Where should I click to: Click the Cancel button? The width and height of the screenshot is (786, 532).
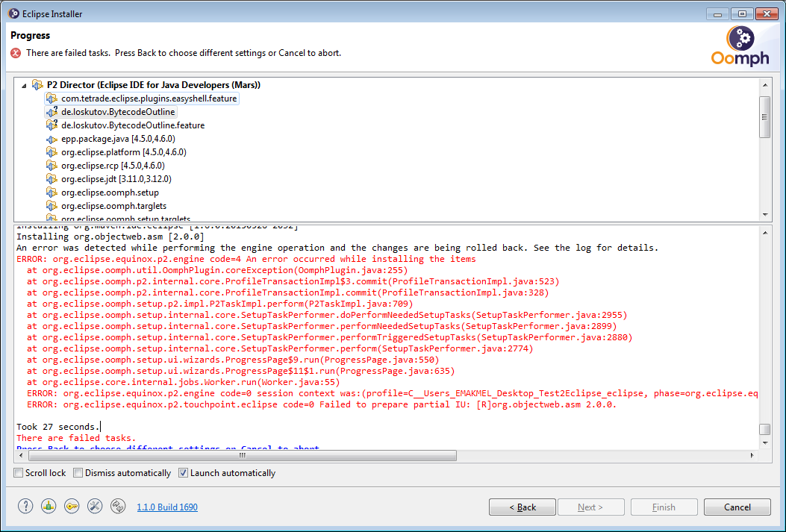pos(737,507)
